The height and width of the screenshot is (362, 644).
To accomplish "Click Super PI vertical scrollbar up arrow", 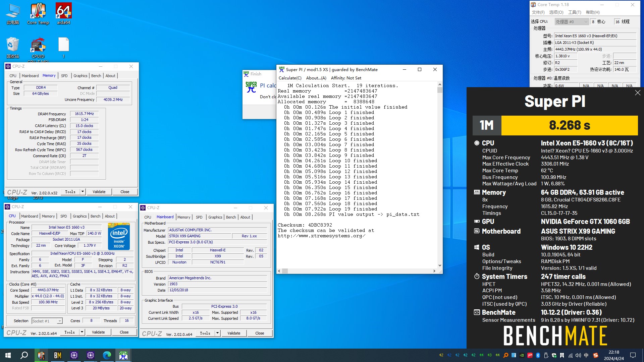I will tap(440, 85).
